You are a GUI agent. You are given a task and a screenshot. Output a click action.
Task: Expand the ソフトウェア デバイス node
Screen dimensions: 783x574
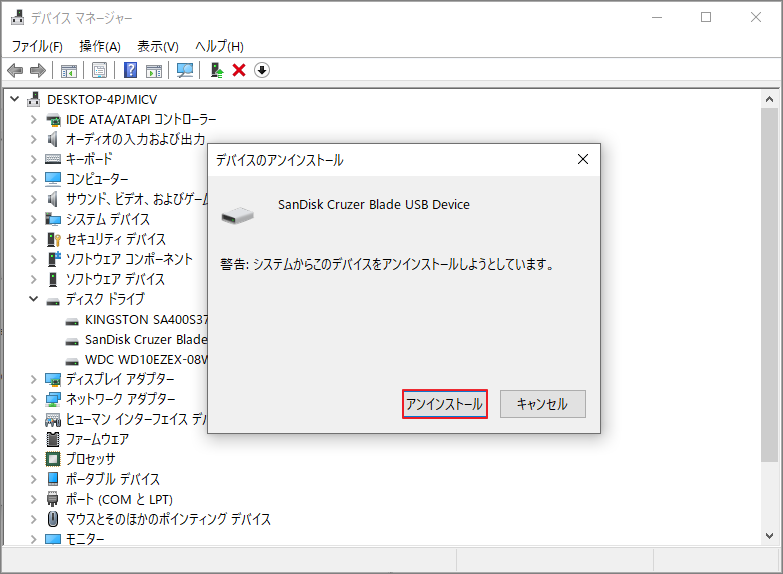tap(33, 279)
